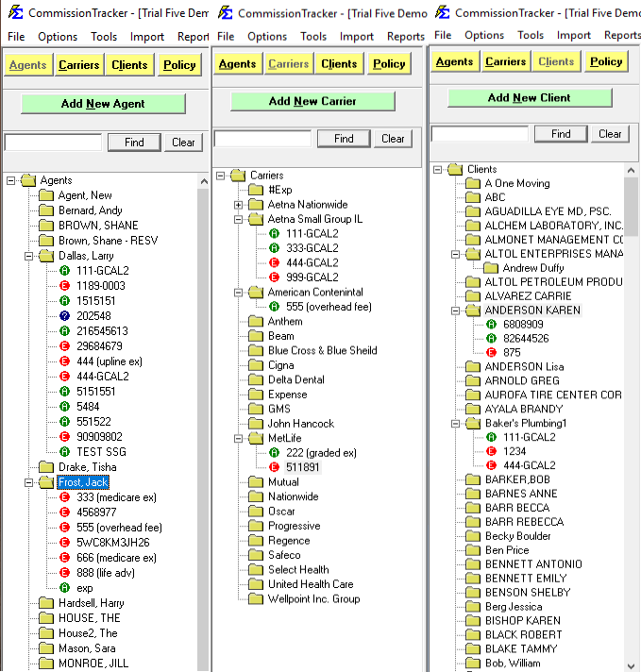Click red icon beside 5WC8KM3JH26
This screenshot has height=672, width=641.
click(65, 542)
